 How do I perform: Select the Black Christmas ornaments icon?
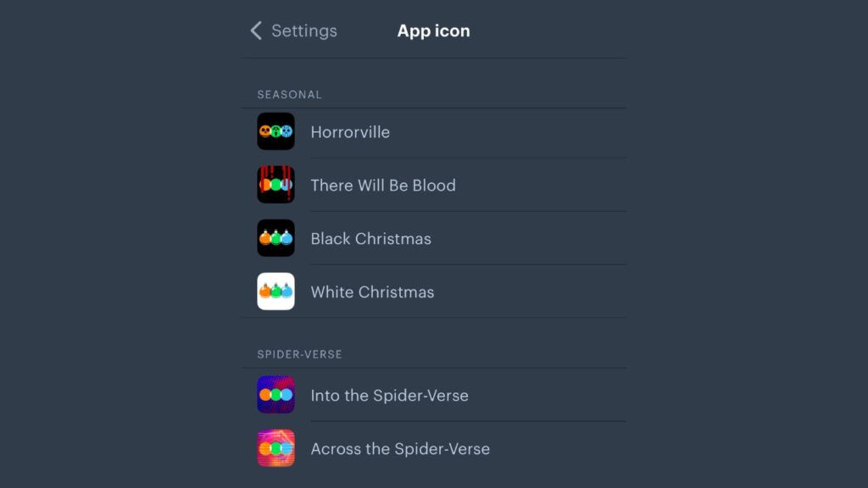[275, 238]
